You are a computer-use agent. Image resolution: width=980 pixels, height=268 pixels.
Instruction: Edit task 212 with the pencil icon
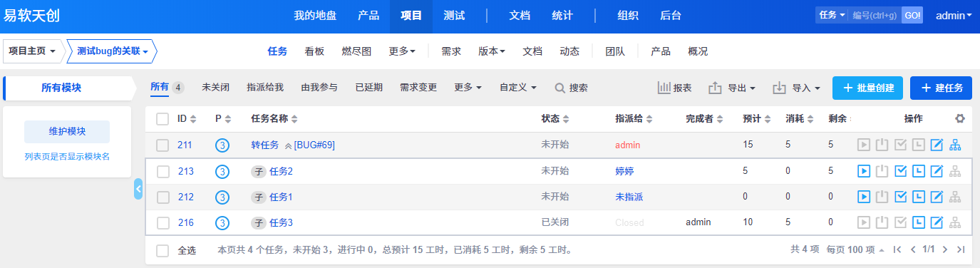(x=937, y=197)
